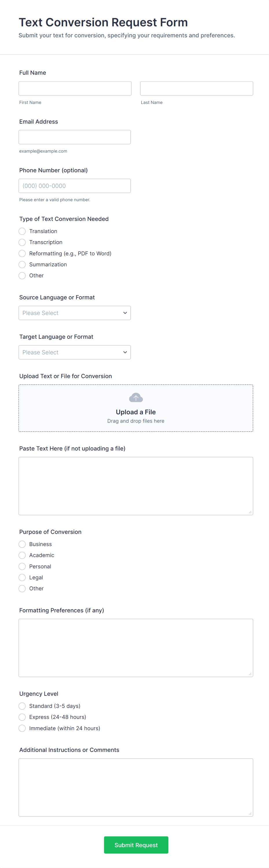Select Immediate (within 24 hours) urgency
Viewport: 269px width, 868px height.
click(22, 728)
